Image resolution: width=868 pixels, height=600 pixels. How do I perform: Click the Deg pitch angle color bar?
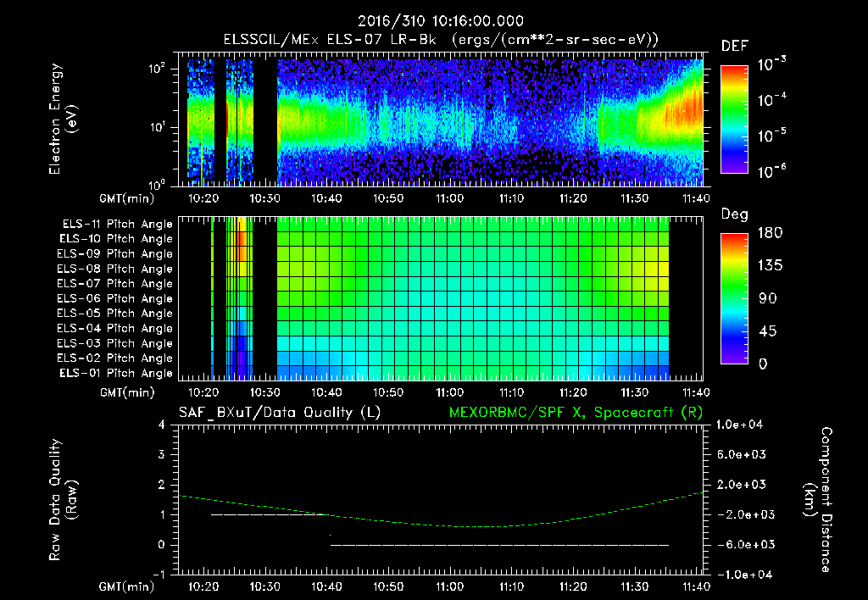[734, 298]
